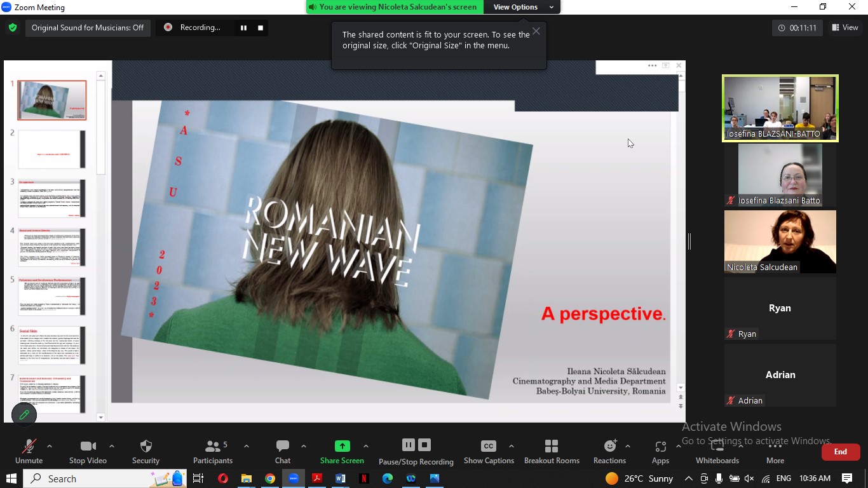
Task: Open Task View on the taskbar
Action: (x=198, y=478)
